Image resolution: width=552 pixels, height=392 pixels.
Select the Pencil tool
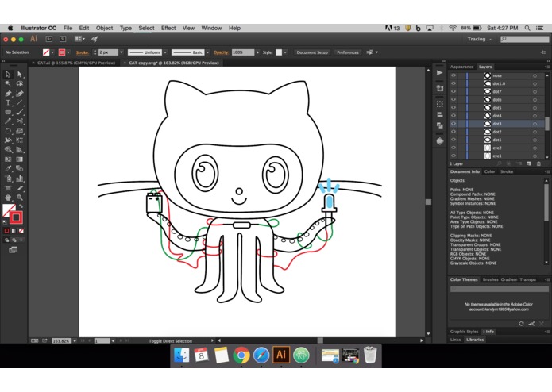(8, 121)
